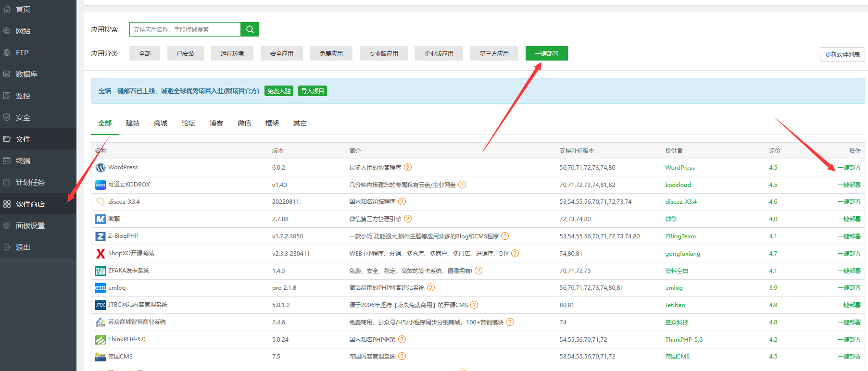Click the 免费入驻 green button
This screenshot has height=371, width=868.
coord(279,91)
